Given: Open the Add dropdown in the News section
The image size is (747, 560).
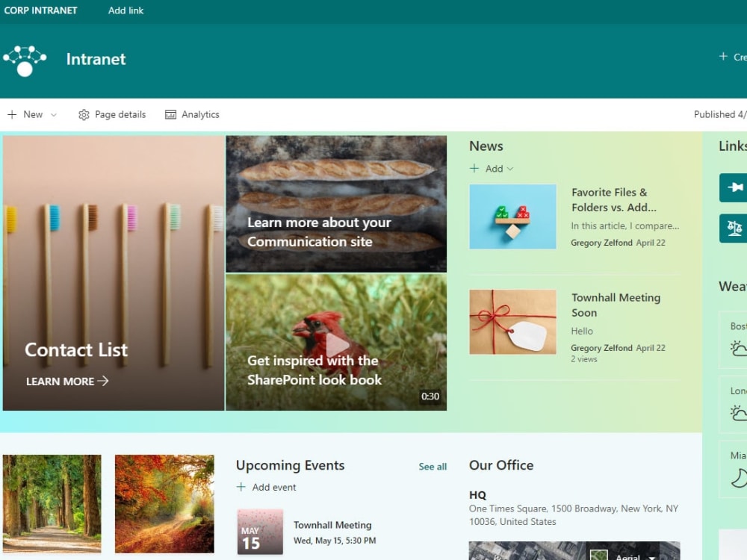Looking at the screenshot, I should pos(509,169).
